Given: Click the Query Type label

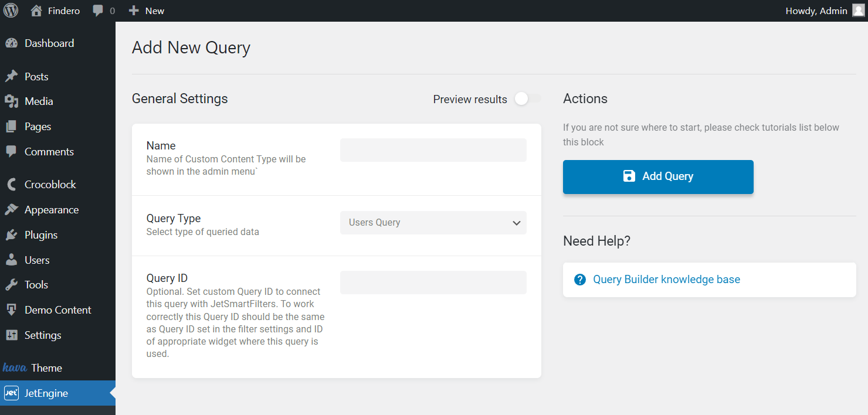Looking at the screenshot, I should point(174,218).
